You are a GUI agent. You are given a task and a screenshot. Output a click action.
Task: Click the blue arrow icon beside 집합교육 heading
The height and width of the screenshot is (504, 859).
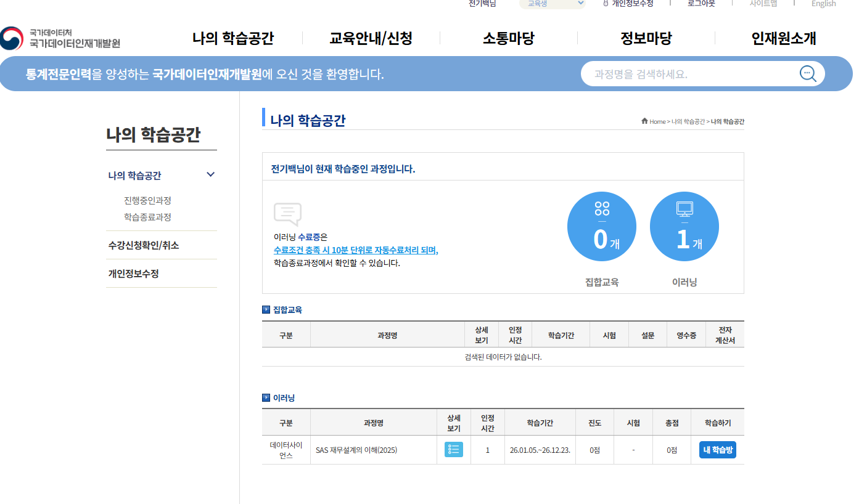(266, 309)
